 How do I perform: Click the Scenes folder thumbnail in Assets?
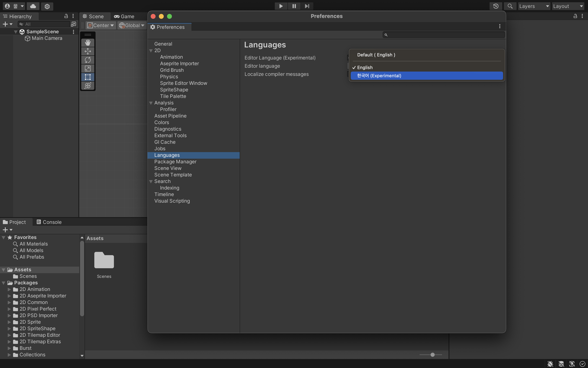coord(104,260)
